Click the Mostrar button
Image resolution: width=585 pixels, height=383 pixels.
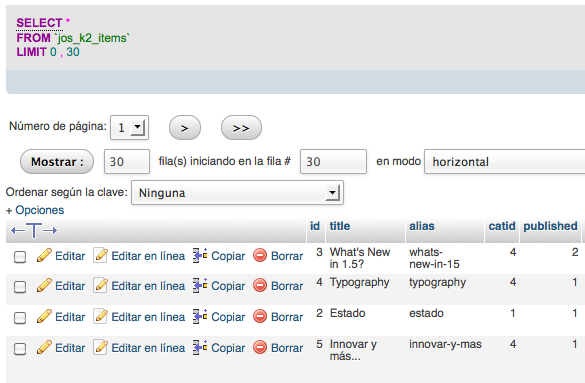[57, 161]
